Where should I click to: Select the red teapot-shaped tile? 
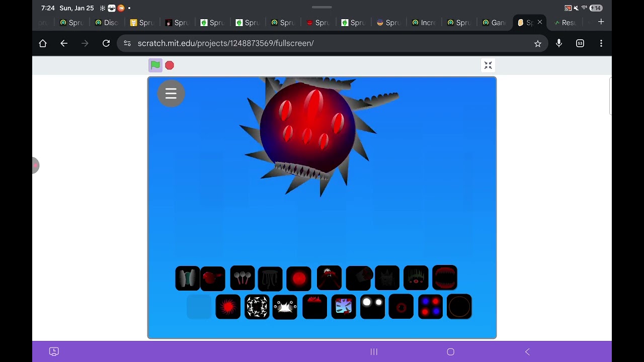[x=213, y=278]
